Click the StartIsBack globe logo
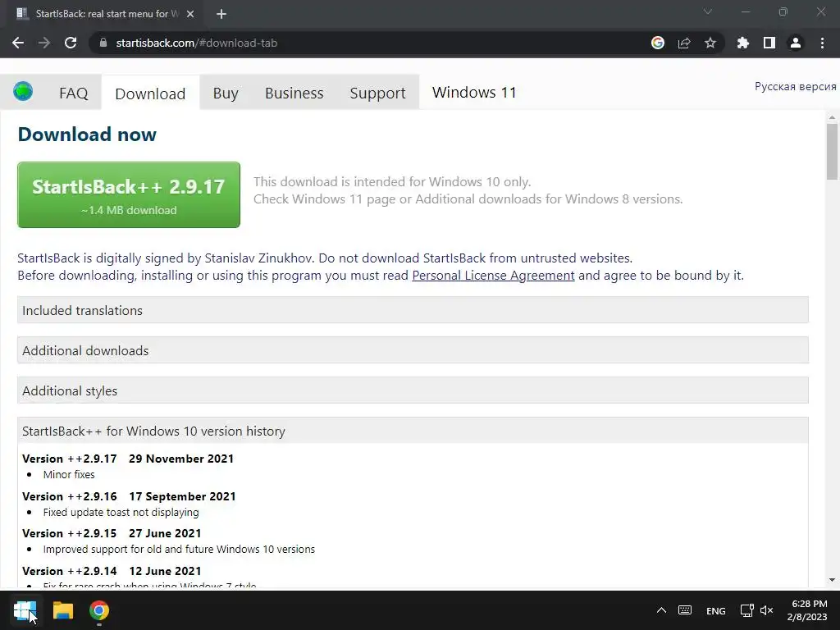The height and width of the screenshot is (630, 840). [23, 92]
